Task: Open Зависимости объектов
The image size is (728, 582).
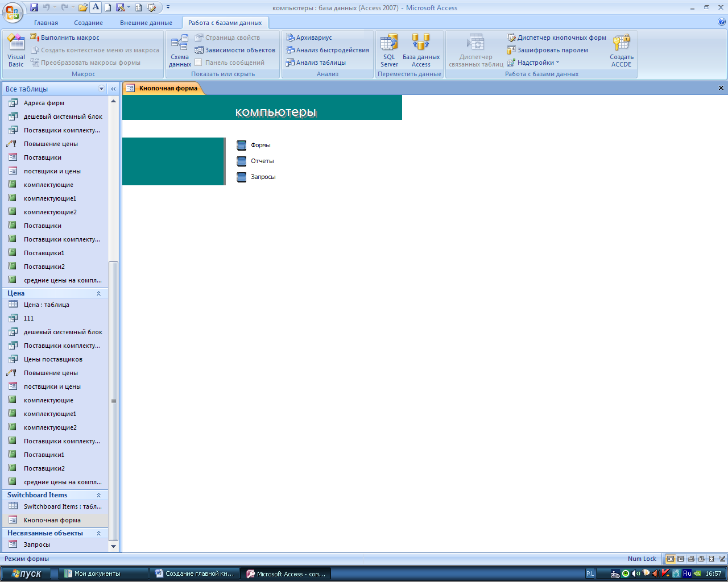Action: (x=235, y=50)
